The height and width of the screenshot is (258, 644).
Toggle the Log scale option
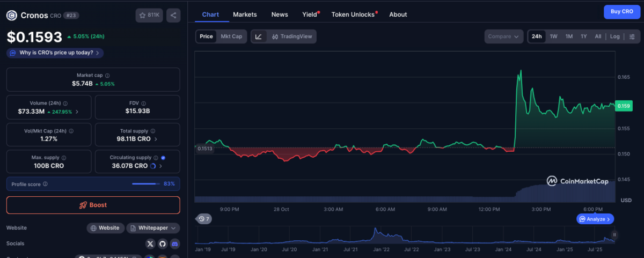click(x=614, y=36)
